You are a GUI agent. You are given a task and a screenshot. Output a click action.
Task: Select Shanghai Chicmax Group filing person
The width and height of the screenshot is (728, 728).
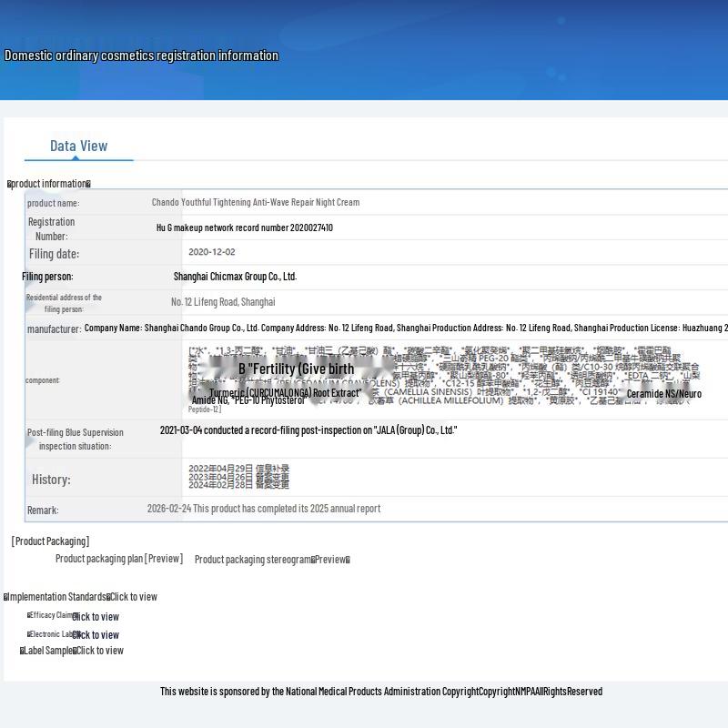click(235, 277)
